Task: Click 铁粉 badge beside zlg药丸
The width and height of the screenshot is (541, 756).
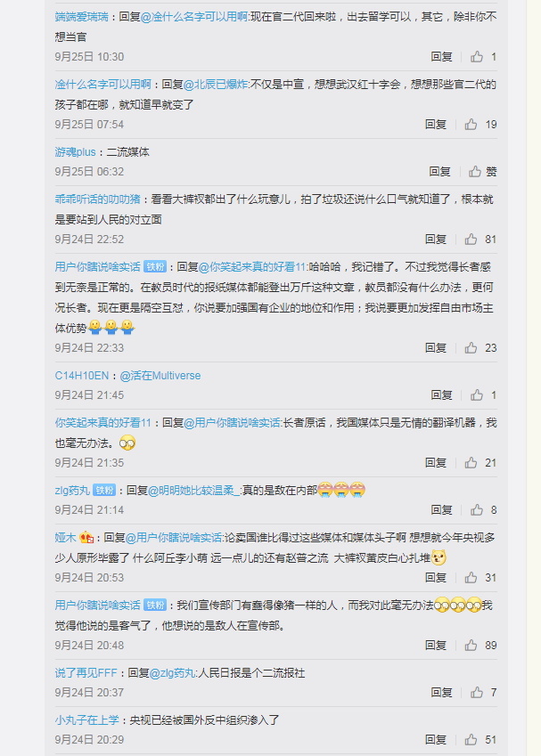Action: click(104, 491)
